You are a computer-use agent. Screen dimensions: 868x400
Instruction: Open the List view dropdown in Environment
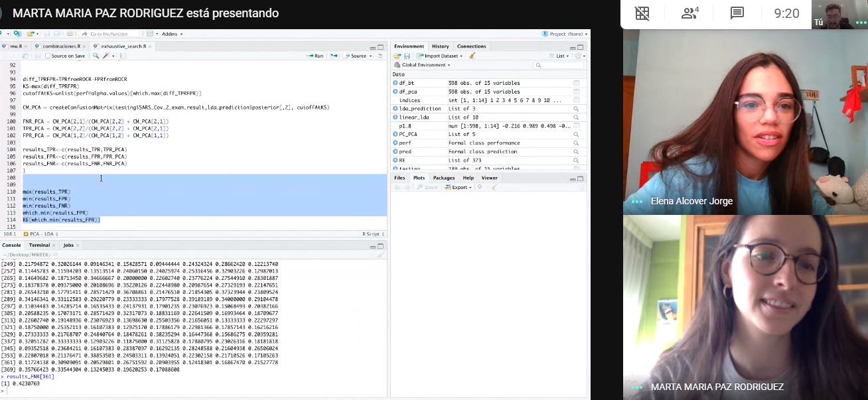pyautogui.click(x=561, y=56)
